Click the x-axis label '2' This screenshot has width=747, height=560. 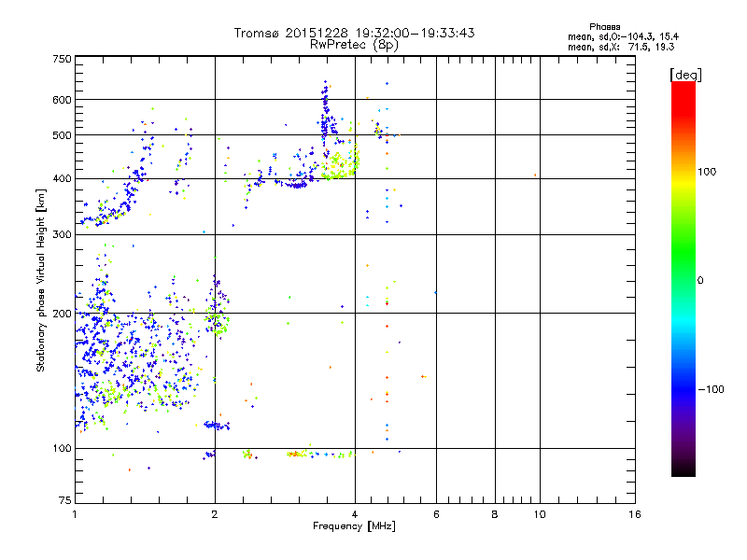pyautogui.click(x=215, y=514)
